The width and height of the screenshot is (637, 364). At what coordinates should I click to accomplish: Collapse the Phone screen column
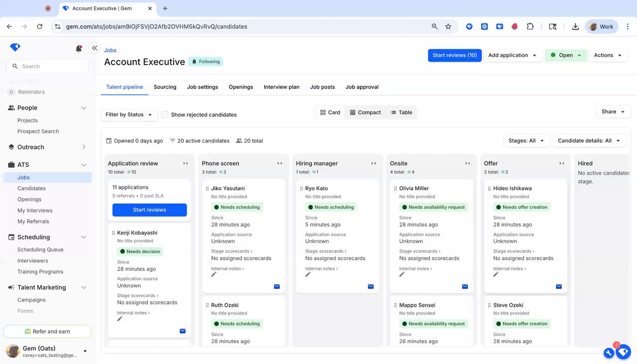coord(280,163)
